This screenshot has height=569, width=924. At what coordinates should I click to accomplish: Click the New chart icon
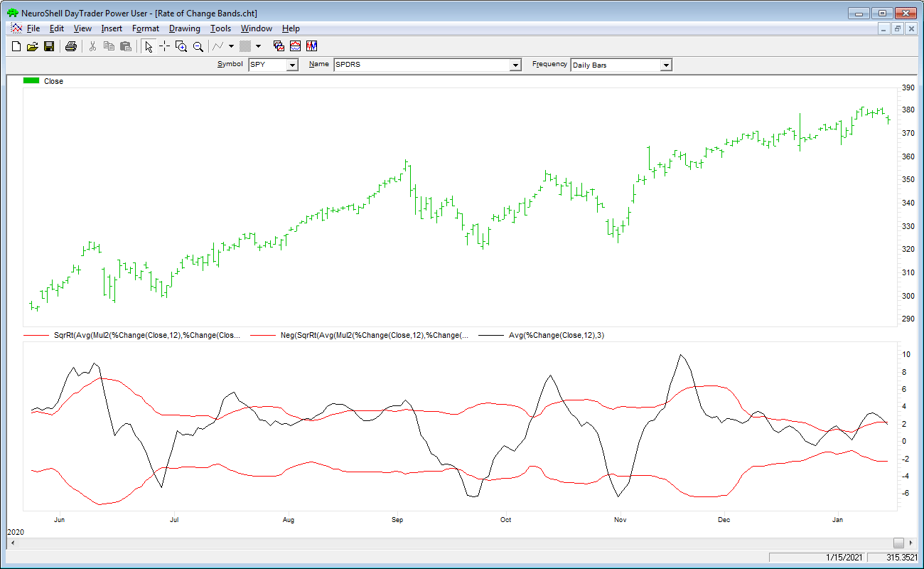point(16,46)
